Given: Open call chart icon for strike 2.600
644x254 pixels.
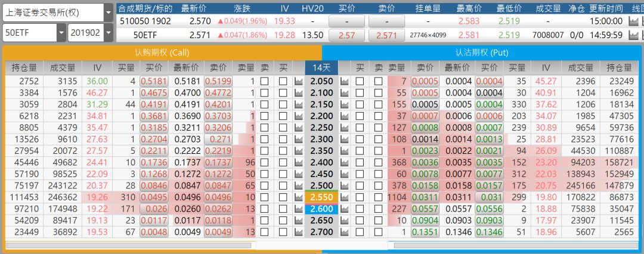Looking at the screenshot, I should coord(299,209).
